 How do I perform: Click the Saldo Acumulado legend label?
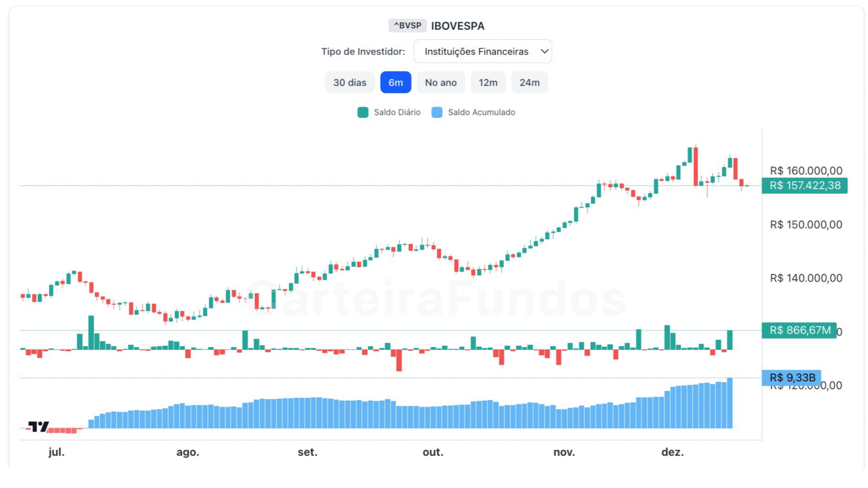click(481, 113)
